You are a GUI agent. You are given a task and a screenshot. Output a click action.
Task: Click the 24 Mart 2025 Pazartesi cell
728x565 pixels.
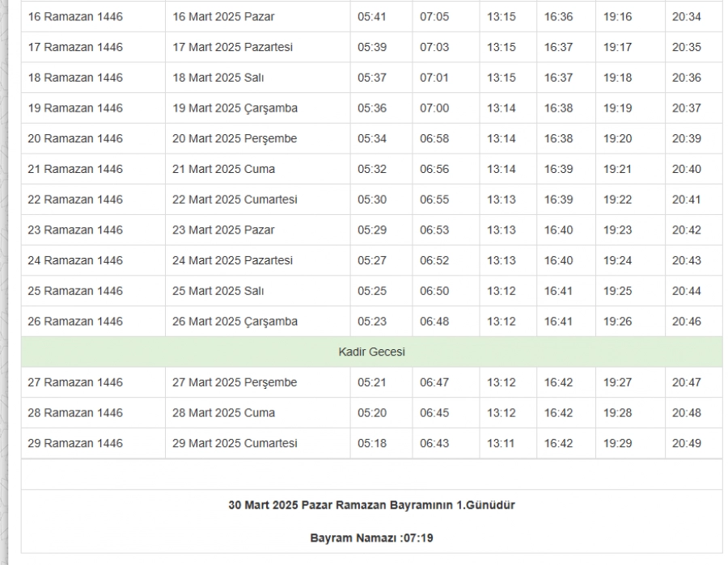click(232, 261)
